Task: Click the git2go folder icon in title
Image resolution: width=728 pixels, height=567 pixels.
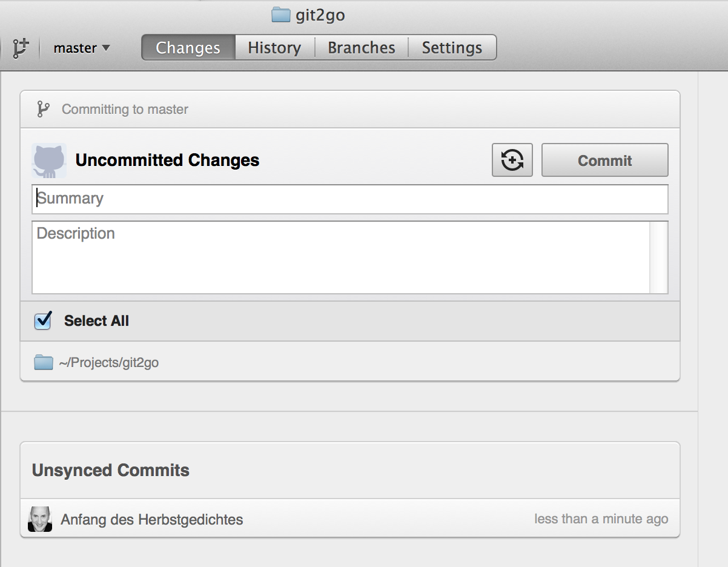Action: tap(281, 15)
